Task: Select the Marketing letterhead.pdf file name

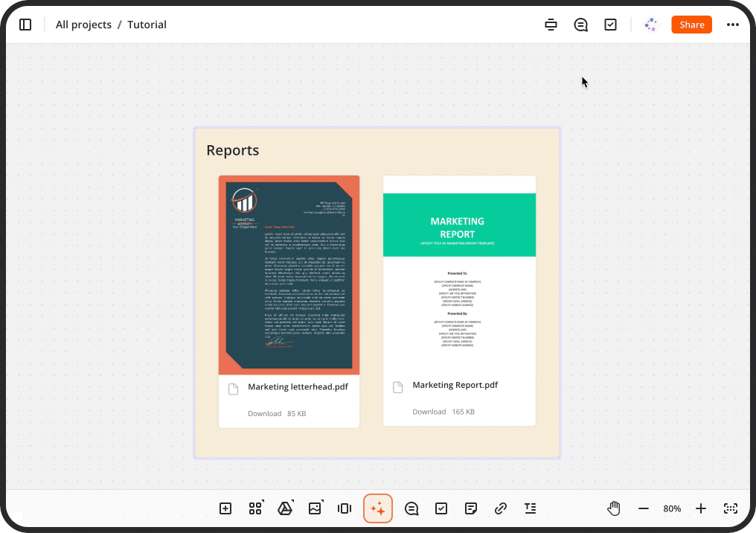Action: pyautogui.click(x=298, y=387)
